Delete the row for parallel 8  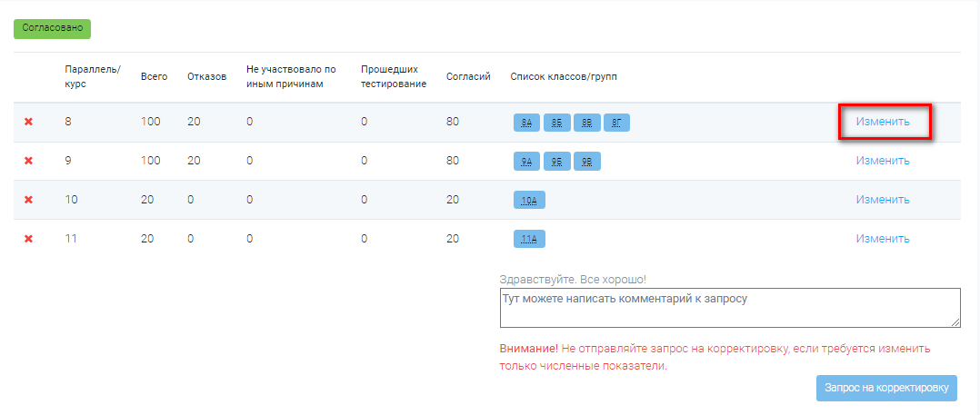28,122
